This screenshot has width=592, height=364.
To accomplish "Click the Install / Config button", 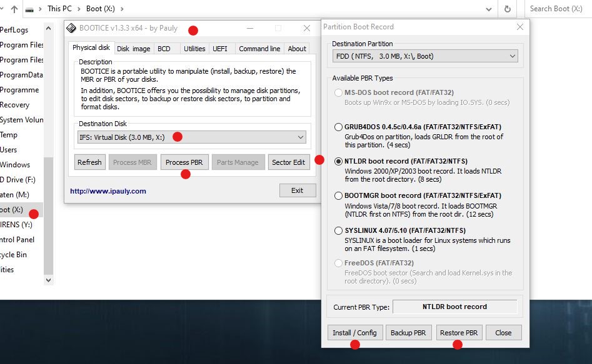I will [x=354, y=333].
